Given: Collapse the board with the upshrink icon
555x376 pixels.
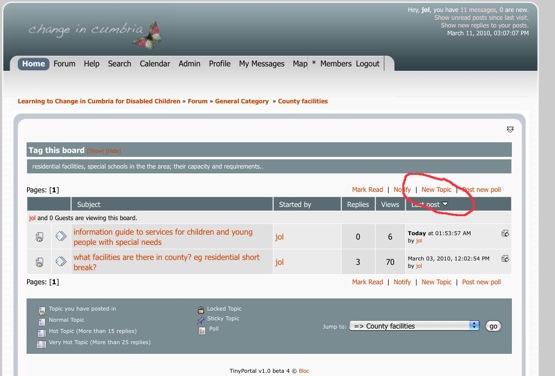Looking at the screenshot, I should 510,130.
